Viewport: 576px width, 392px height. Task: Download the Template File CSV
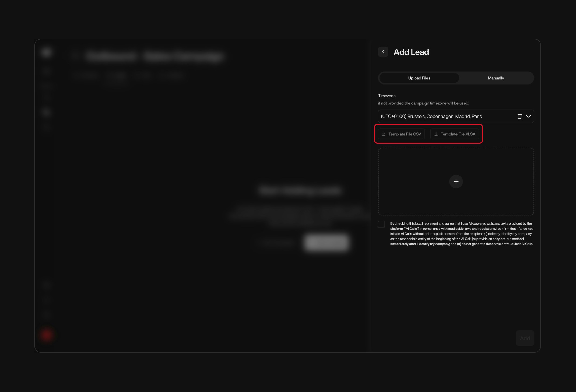click(401, 134)
